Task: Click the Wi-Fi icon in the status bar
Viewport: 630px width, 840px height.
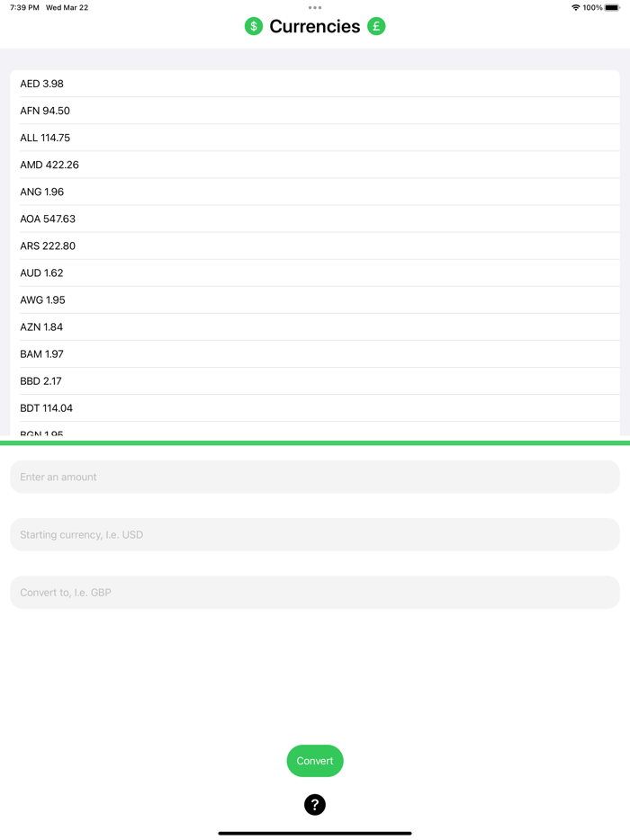Action: click(574, 7)
